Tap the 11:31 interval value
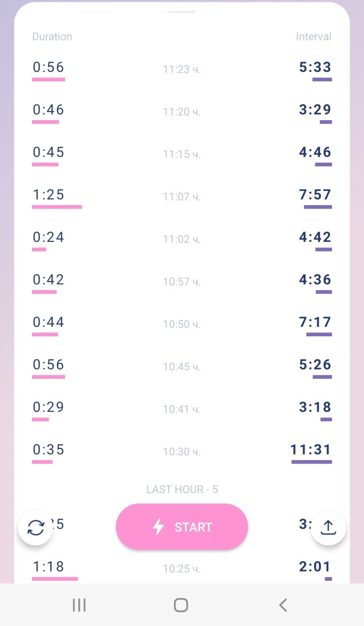Screen dimensions: 364x626 pyautogui.click(x=311, y=450)
